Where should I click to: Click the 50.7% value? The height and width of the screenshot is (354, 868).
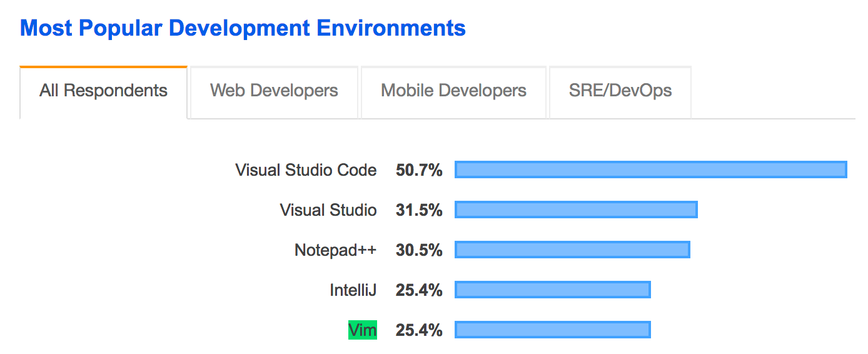pos(419,170)
